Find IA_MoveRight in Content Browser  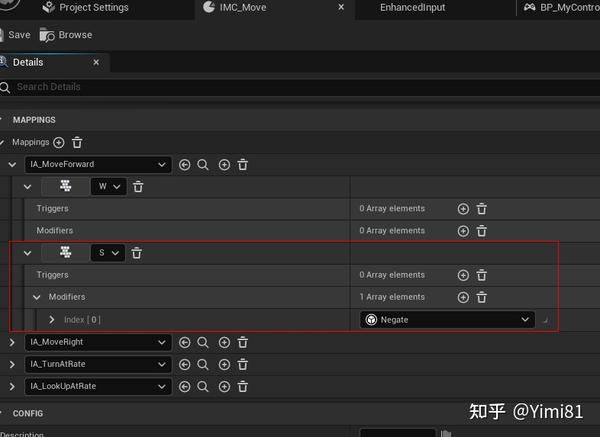(x=203, y=342)
